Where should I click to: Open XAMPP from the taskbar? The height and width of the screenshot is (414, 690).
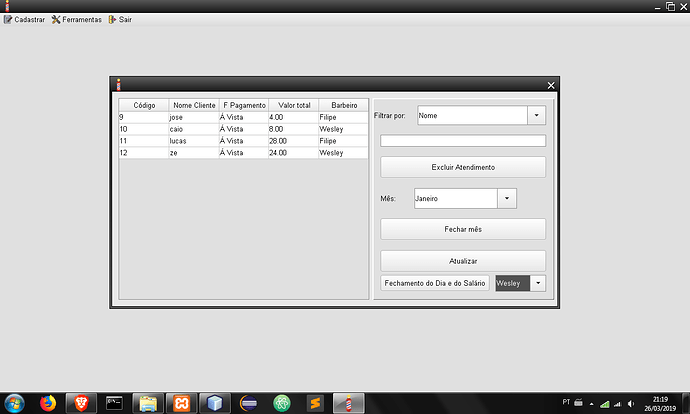point(181,403)
